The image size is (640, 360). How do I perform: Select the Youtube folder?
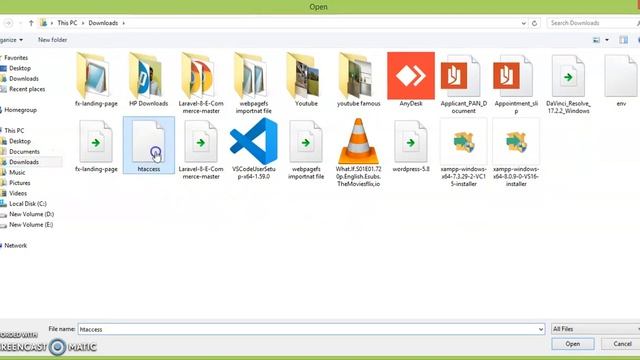306,80
